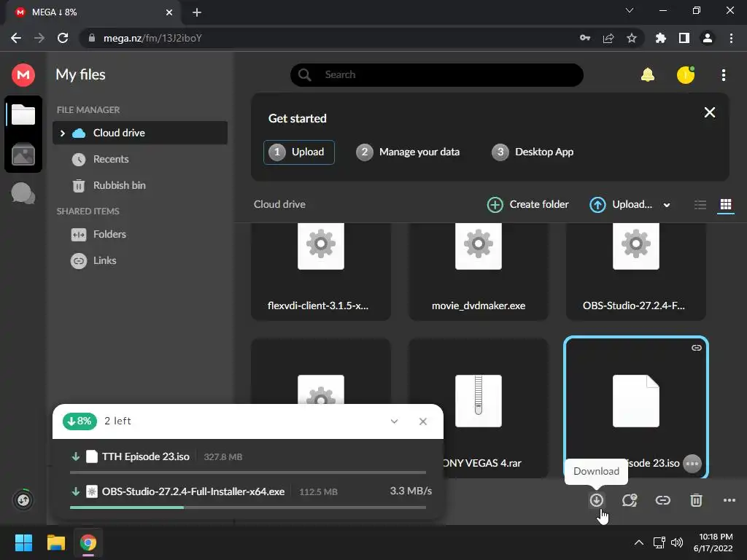
Task: Select step 3 Desktop App
Action: pos(533,152)
